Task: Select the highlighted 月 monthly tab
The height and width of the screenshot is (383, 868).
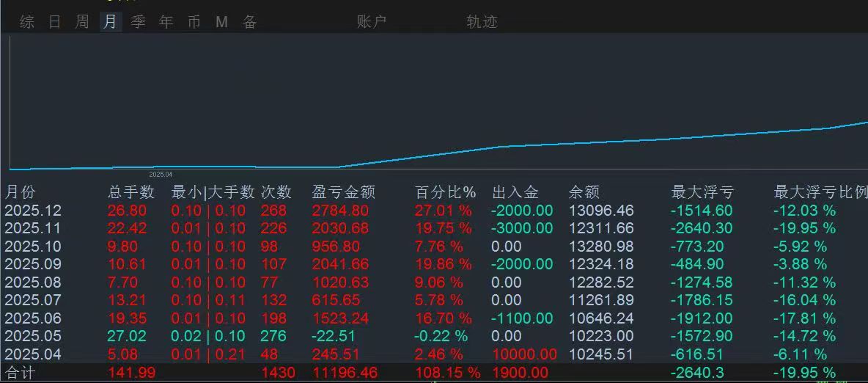Action: point(110,22)
